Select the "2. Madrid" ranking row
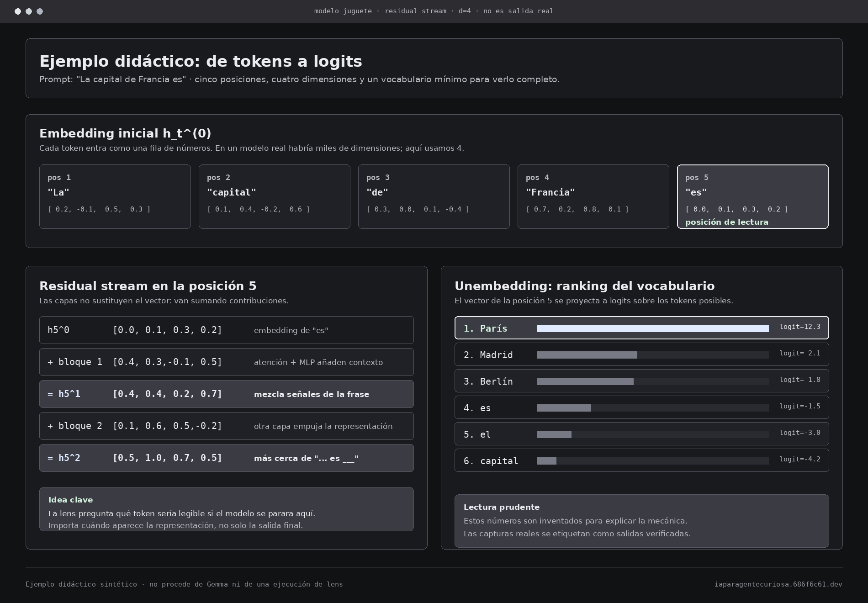Image resolution: width=868 pixels, height=603 pixels. pos(642,354)
